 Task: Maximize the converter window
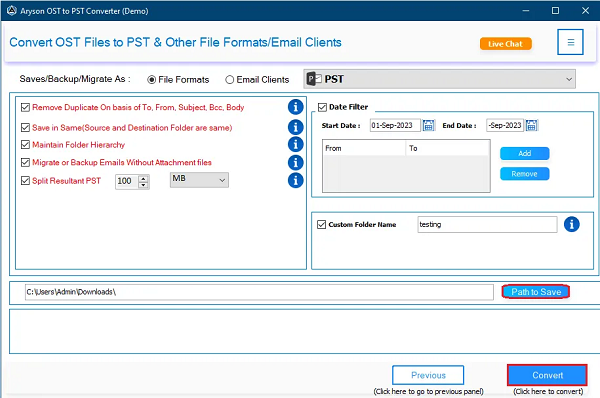[x=555, y=11]
